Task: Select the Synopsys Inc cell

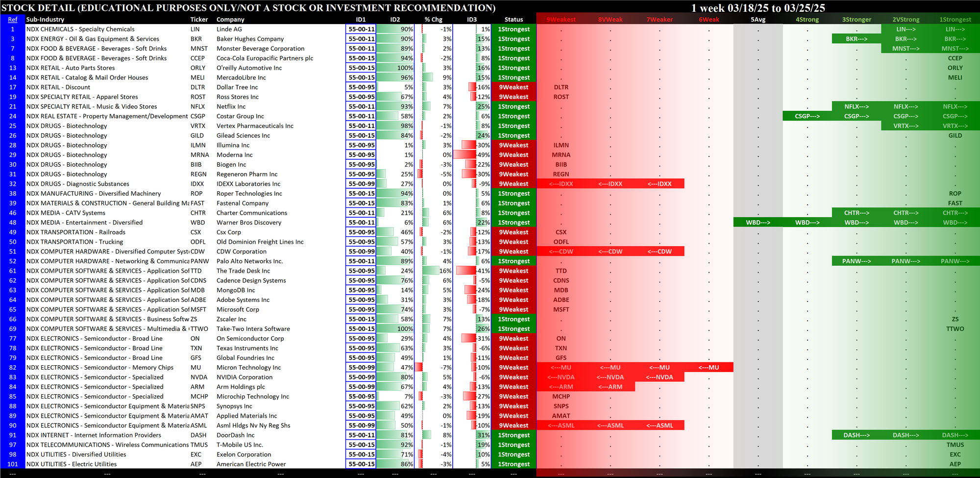Action: (x=234, y=406)
